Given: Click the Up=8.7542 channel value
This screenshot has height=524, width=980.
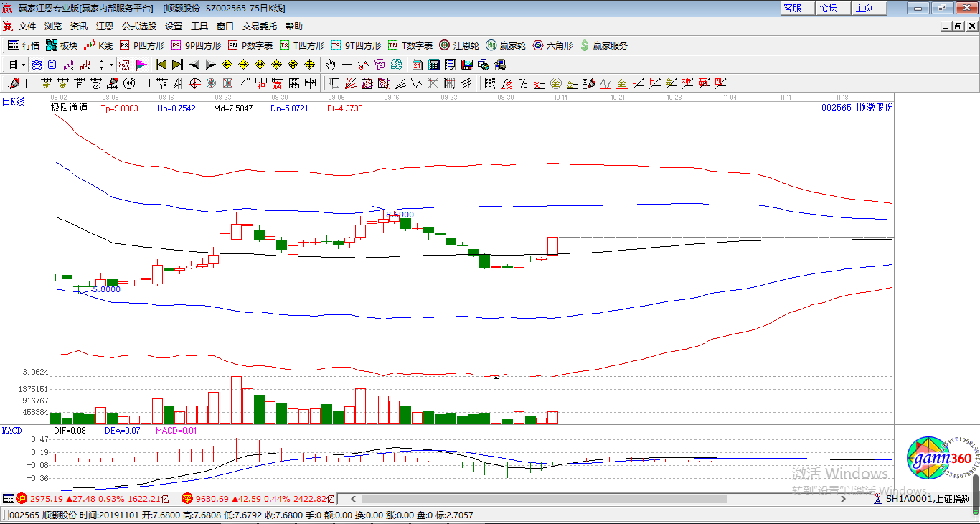Looking at the screenshot, I should [176, 108].
